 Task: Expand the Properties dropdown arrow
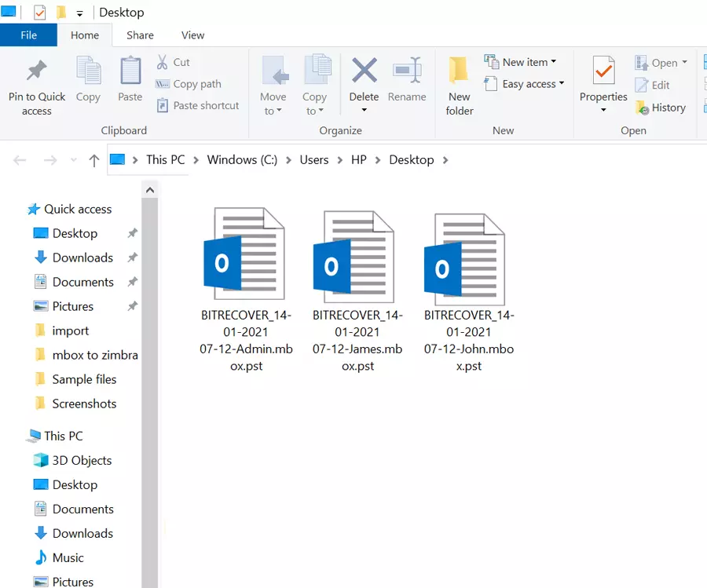pyautogui.click(x=603, y=110)
